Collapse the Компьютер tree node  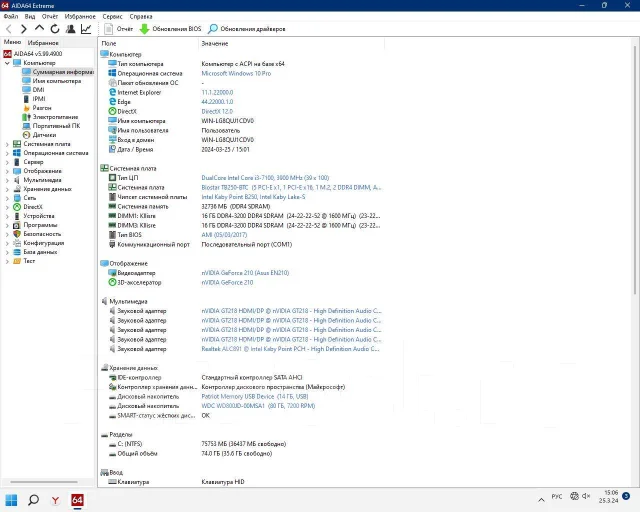pyautogui.click(x=7, y=63)
